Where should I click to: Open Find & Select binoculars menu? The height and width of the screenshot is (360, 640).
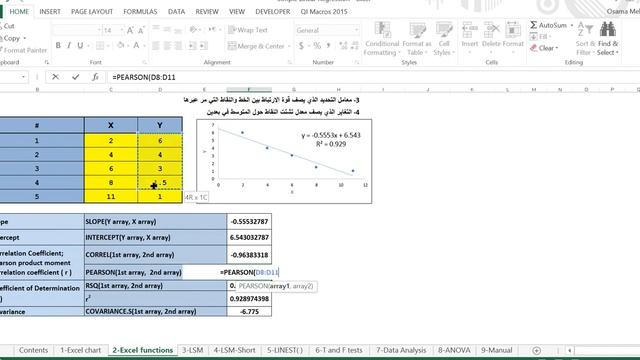pos(608,39)
